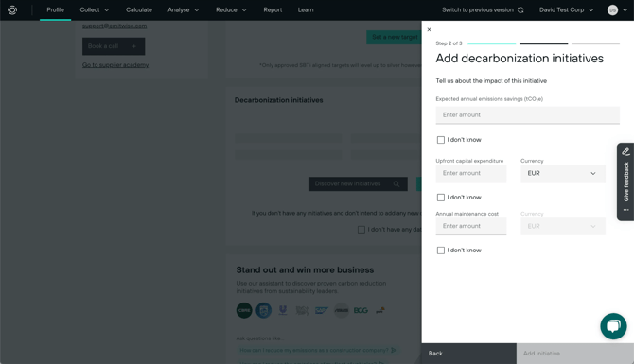Image resolution: width=634 pixels, height=364 pixels.
Task: Open the disabled currency dropdown for maintenance cost
Action: pyautogui.click(x=563, y=226)
